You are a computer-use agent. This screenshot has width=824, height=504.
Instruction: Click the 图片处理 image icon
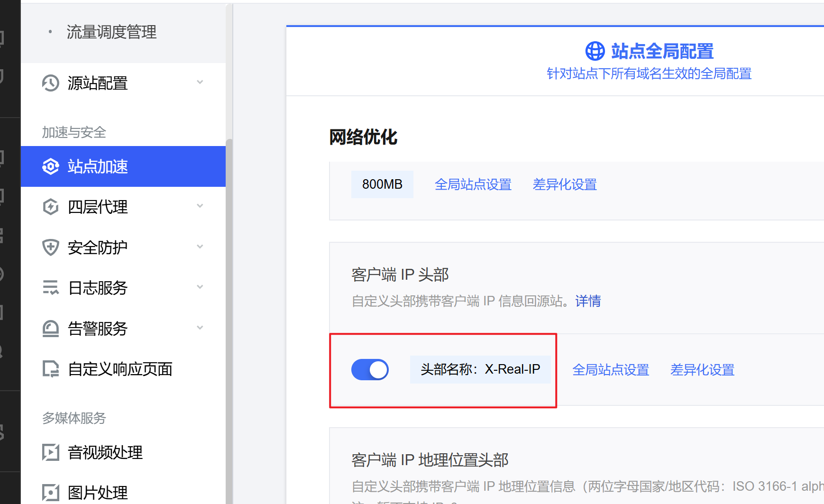click(x=51, y=492)
